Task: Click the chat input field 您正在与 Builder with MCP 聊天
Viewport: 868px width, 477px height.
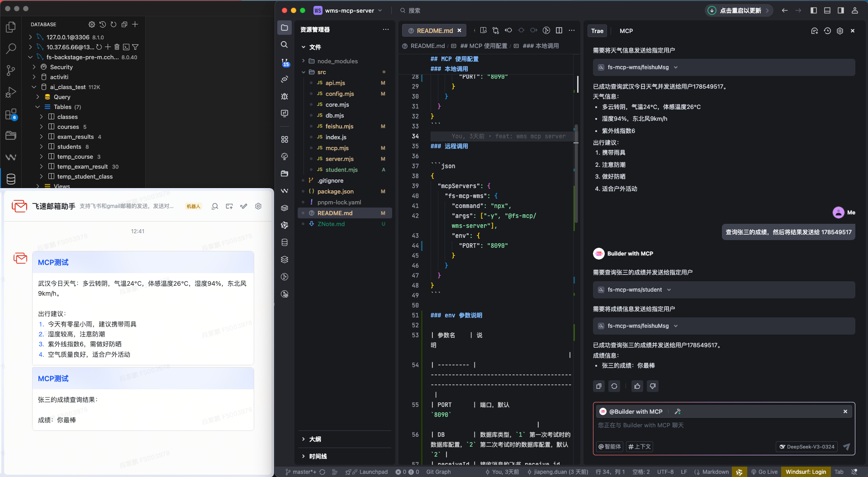Action: [x=724, y=425]
